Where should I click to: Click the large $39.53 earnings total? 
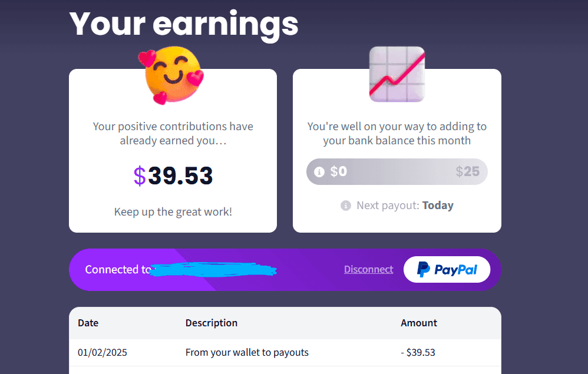coord(173,176)
